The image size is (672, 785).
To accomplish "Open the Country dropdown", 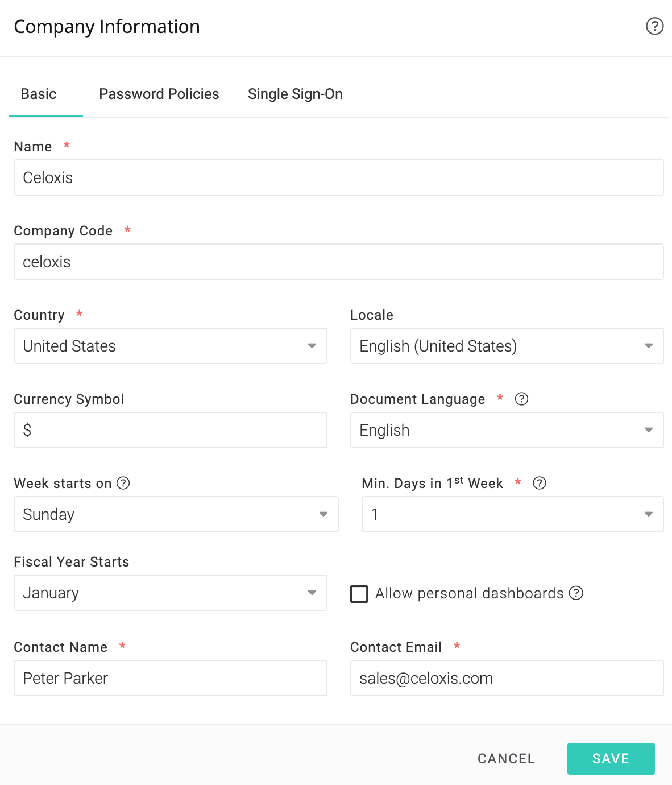I will [171, 346].
